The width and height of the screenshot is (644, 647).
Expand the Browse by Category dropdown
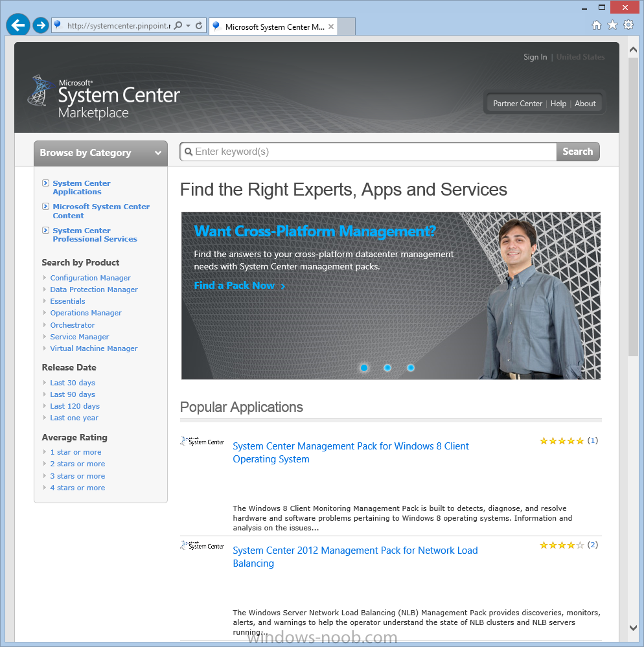[x=100, y=153]
